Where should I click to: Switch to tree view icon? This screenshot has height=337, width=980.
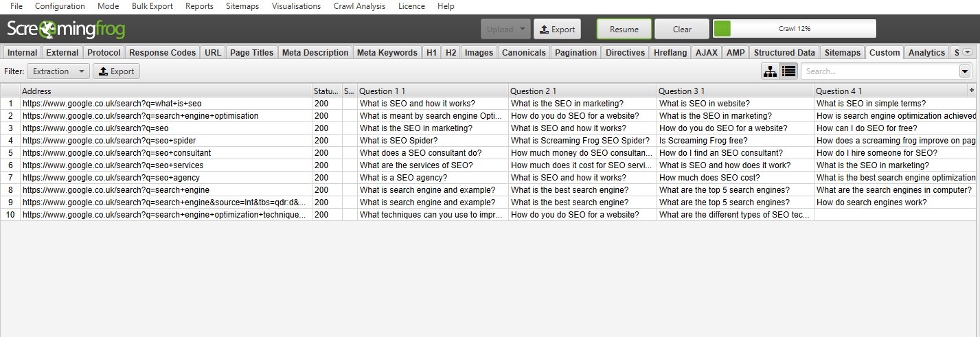point(771,71)
